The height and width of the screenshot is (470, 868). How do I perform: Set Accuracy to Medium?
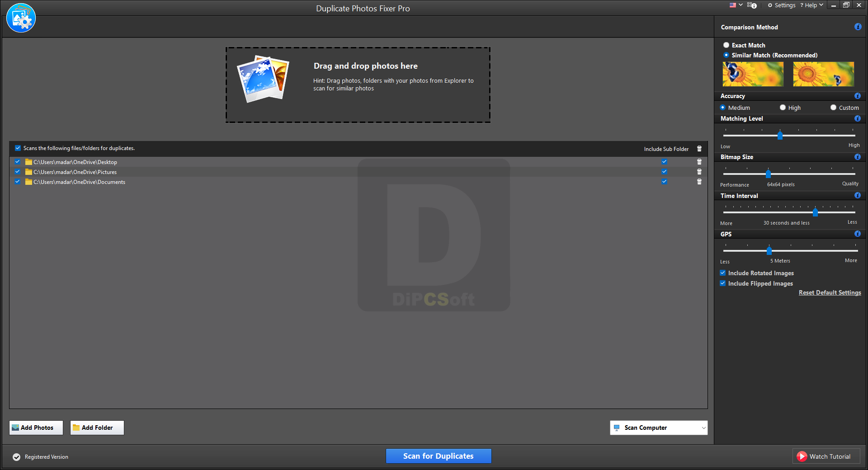point(722,108)
